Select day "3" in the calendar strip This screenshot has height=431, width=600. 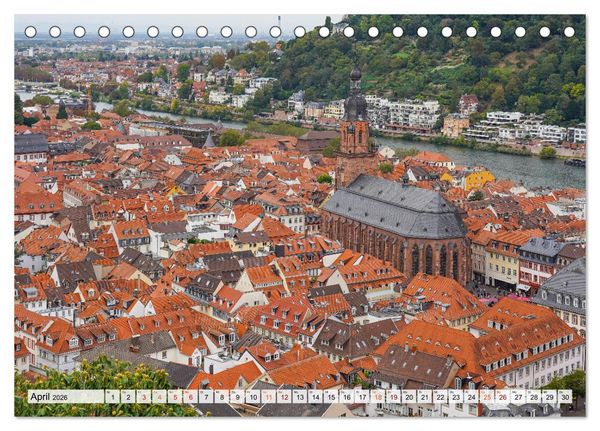point(144,397)
